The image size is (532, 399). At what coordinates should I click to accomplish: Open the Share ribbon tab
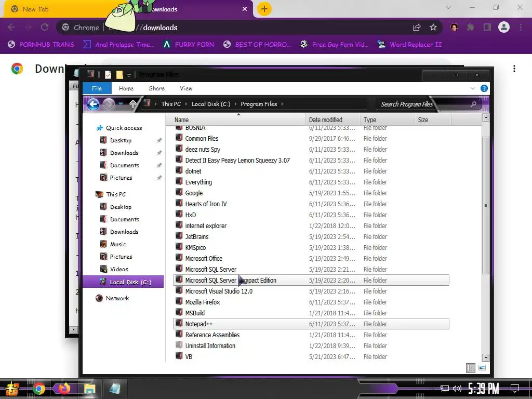[x=157, y=88]
